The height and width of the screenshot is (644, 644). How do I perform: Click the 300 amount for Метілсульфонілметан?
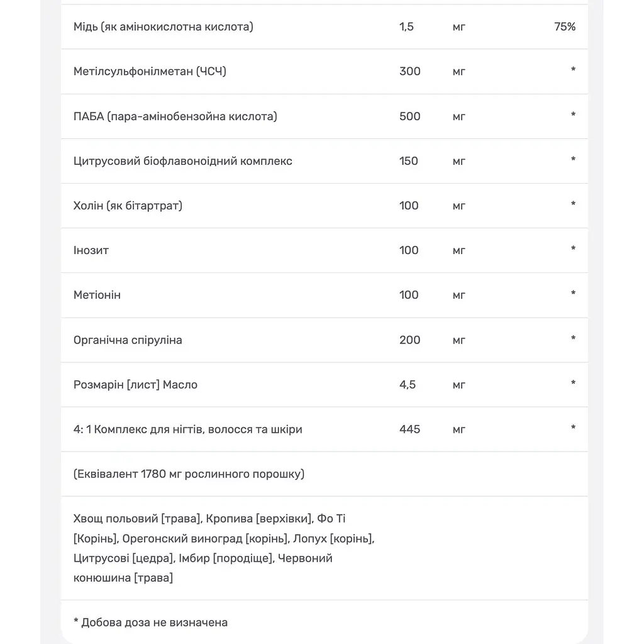tap(409, 72)
